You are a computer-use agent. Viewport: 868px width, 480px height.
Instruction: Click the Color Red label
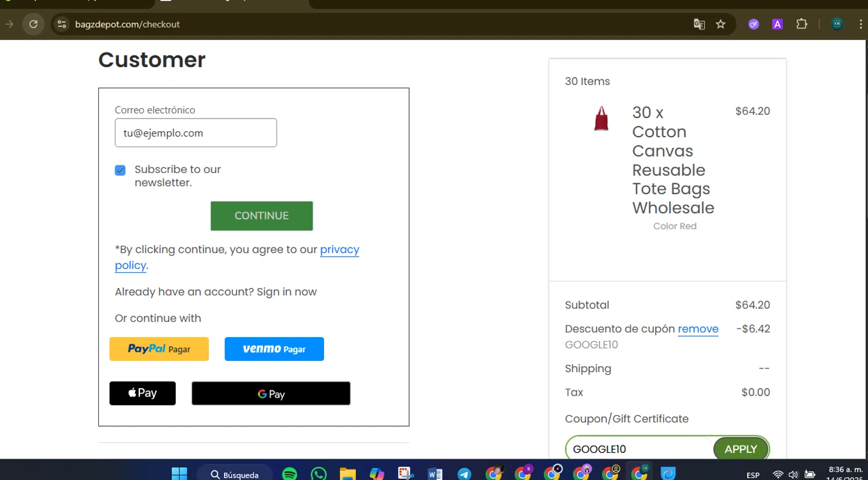[675, 226]
